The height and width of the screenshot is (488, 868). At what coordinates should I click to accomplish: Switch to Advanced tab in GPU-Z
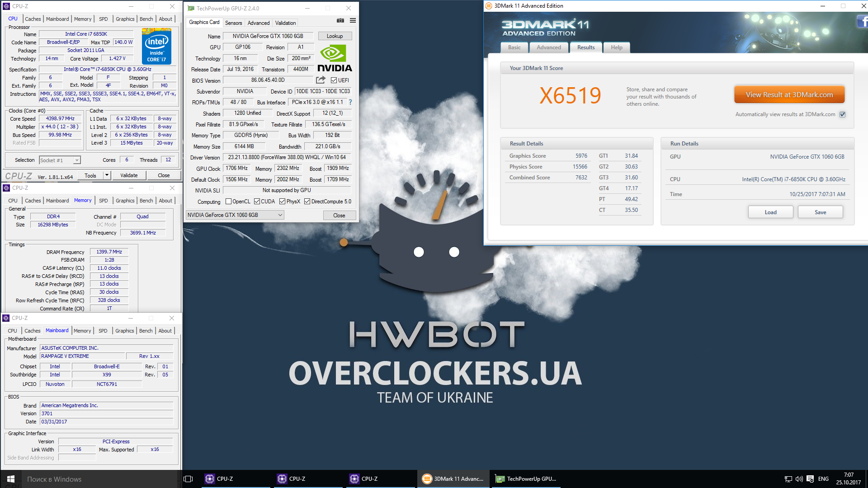pyautogui.click(x=259, y=23)
